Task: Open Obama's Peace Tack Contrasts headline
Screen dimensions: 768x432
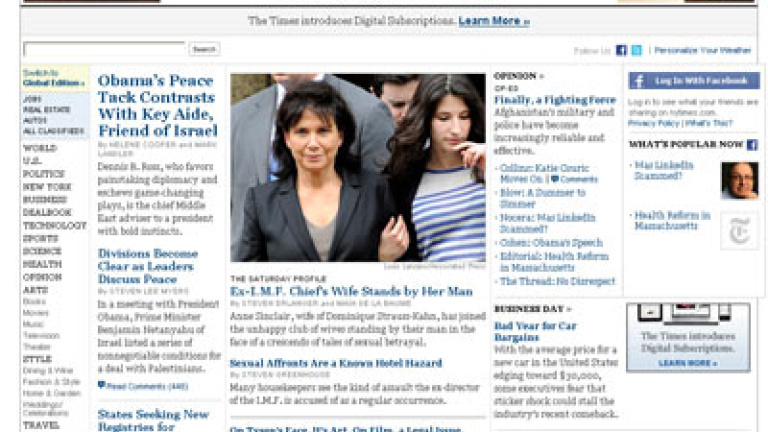Action: coord(157,105)
